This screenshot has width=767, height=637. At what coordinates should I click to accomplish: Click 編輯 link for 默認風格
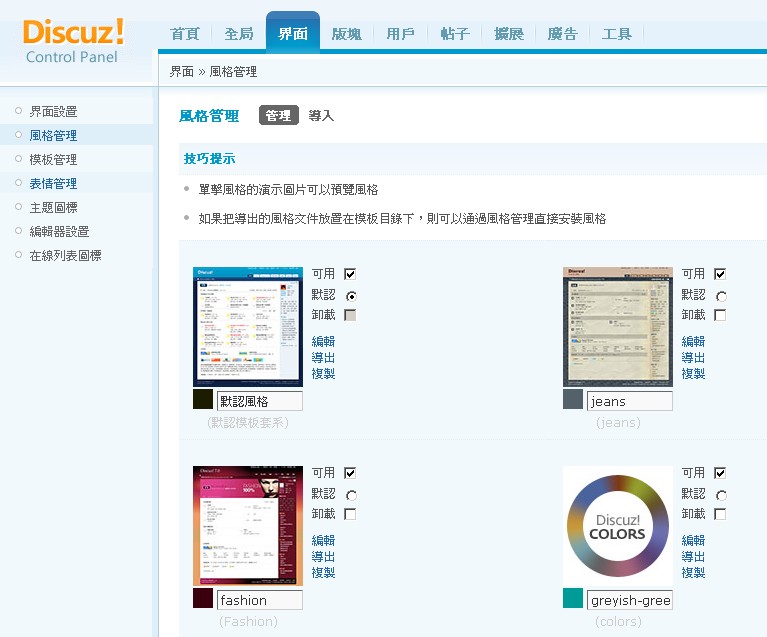323,341
